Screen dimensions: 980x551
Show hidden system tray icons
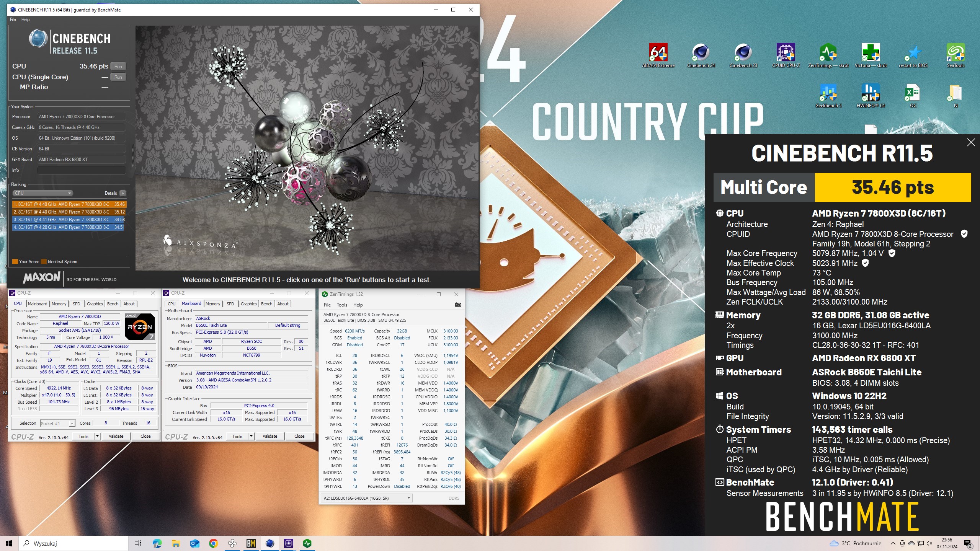point(893,543)
